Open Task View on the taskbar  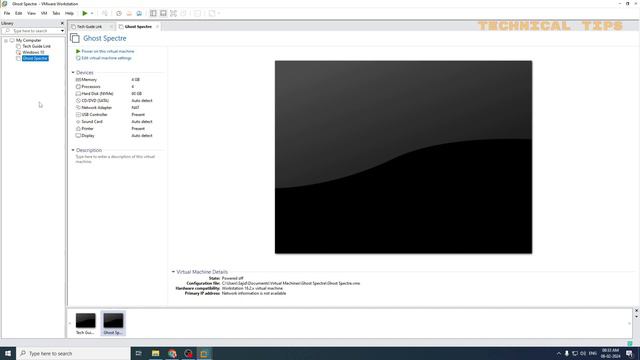click(139, 353)
